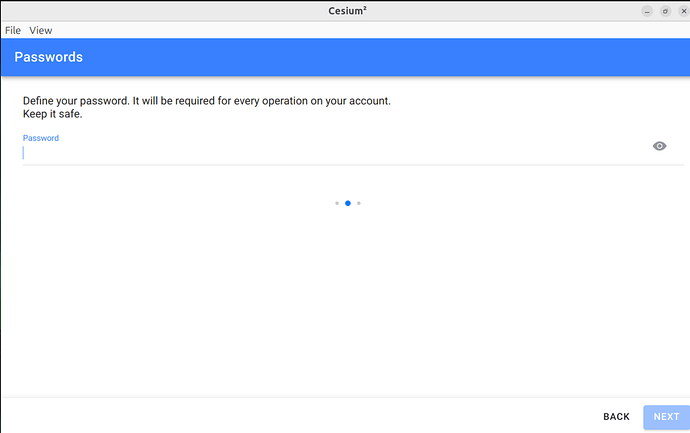The width and height of the screenshot is (690, 433).
Task: Click the Cesium² window title text
Action: [x=345, y=11]
